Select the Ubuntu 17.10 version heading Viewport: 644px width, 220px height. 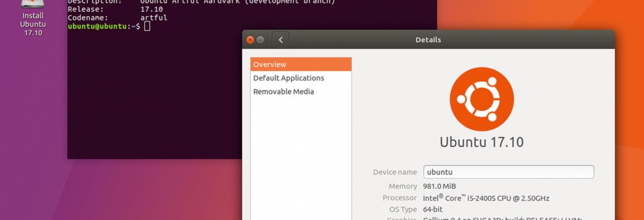click(481, 142)
